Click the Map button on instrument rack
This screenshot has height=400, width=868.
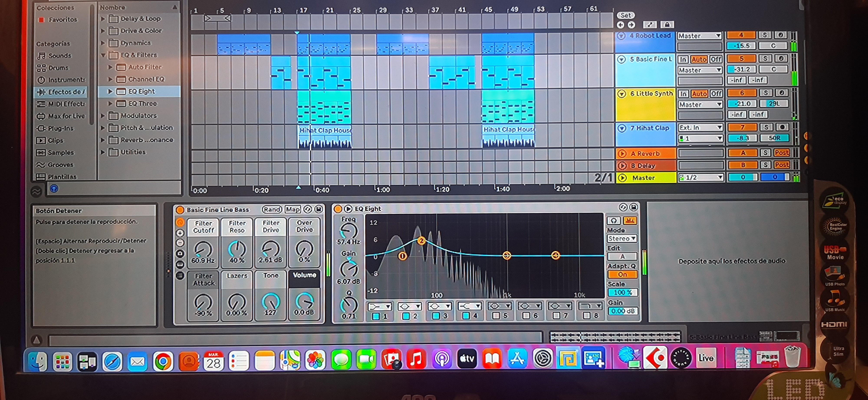click(293, 209)
